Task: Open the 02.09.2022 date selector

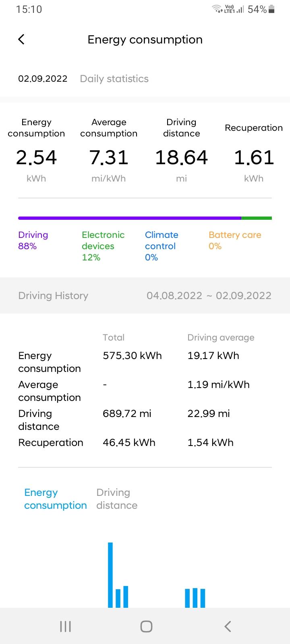Action: tap(43, 79)
